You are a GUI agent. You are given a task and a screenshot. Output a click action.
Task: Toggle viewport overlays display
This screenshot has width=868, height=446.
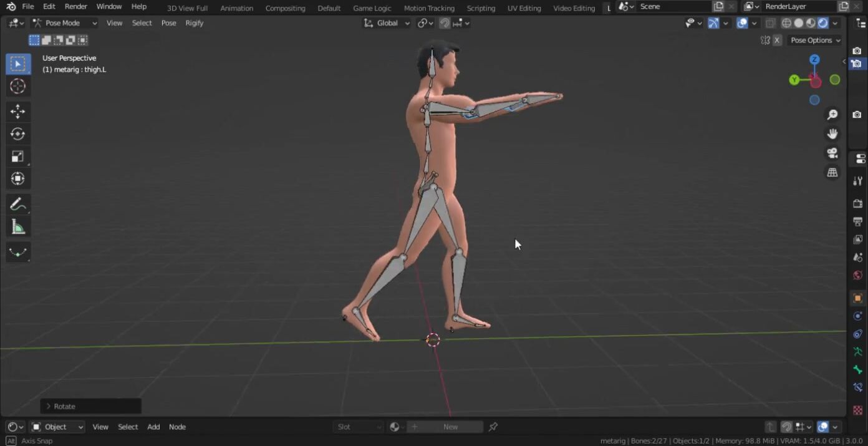[x=742, y=23]
